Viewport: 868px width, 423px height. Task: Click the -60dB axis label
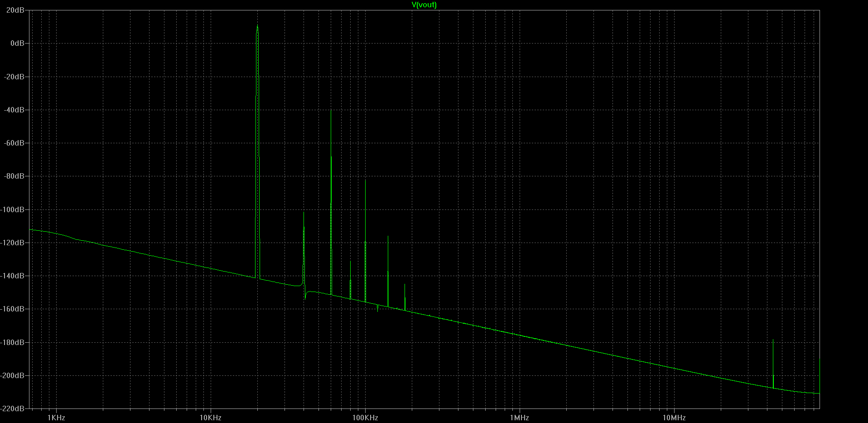14,143
